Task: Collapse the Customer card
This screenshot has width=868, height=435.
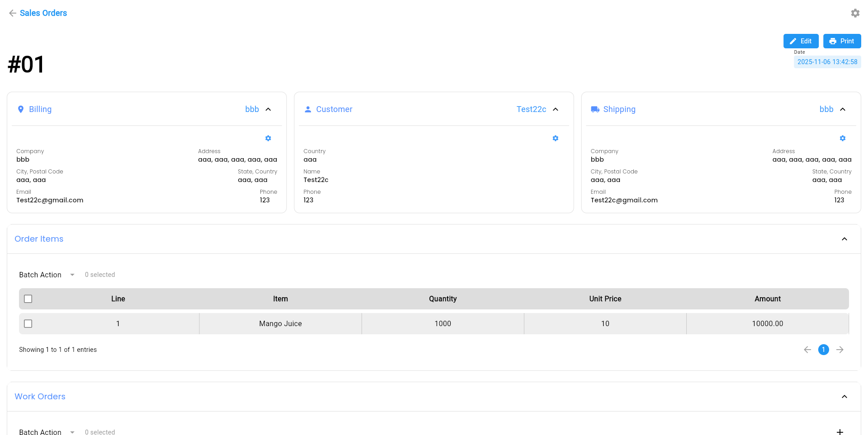Action: pyautogui.click(x=555, y=109)
